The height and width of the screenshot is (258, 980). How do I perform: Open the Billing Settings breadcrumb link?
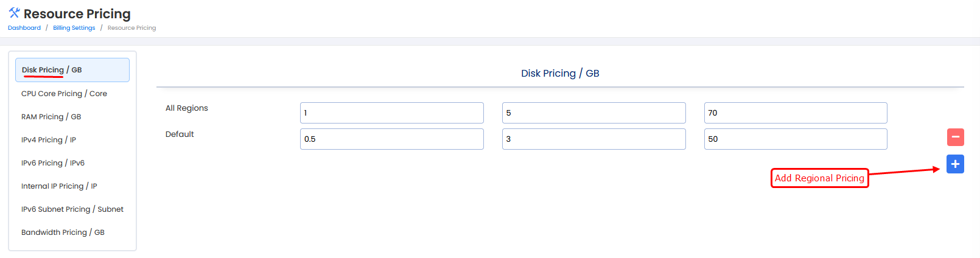click(74, 28)
